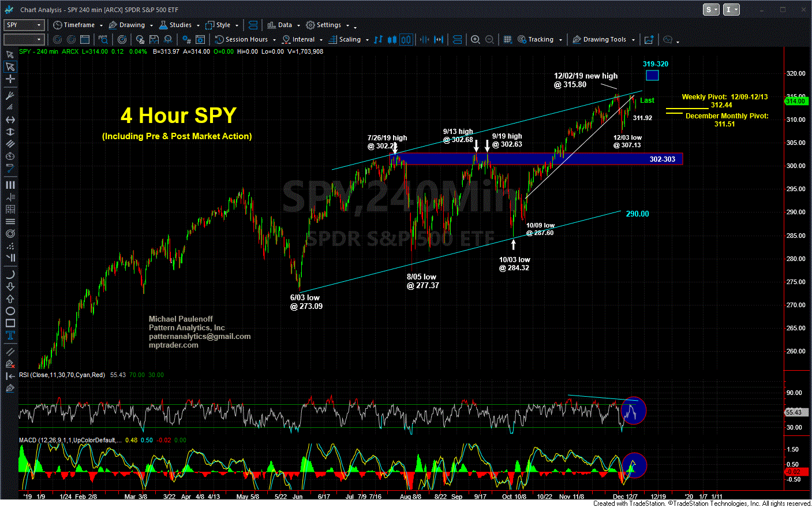812x507 pixels.
Task: Select the up arrow drawing tool
Action: [x=10, y=299]
